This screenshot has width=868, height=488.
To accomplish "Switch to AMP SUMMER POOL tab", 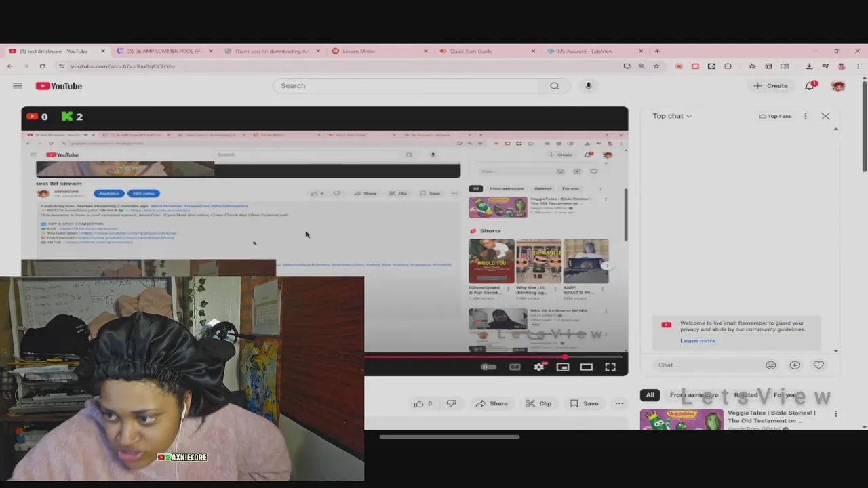I will tap(165, 51).
